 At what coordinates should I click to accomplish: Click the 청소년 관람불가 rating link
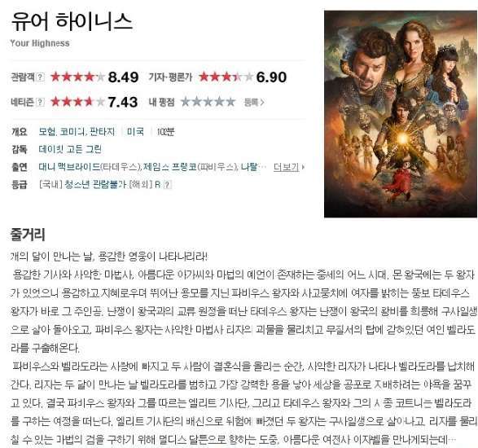click(x=94, y=185)
